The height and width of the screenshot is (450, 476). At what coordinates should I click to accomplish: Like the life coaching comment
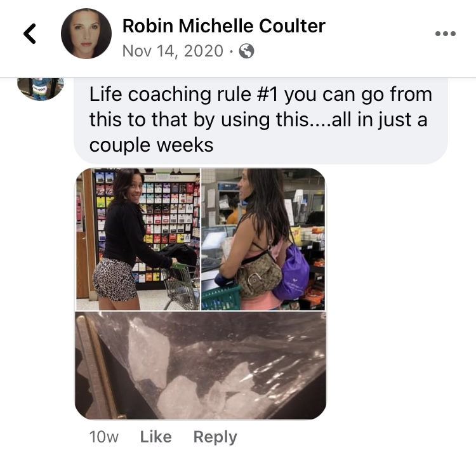coord(155,437)
